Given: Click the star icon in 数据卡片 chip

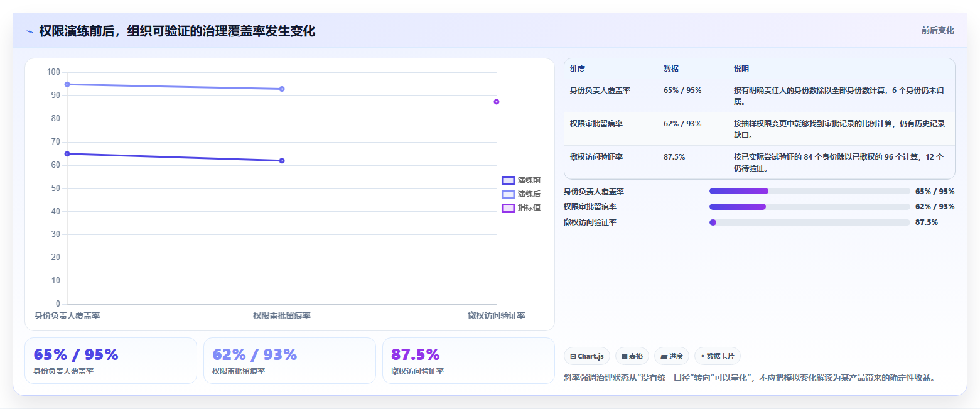Looking at the screenshot, I should 703,356.
